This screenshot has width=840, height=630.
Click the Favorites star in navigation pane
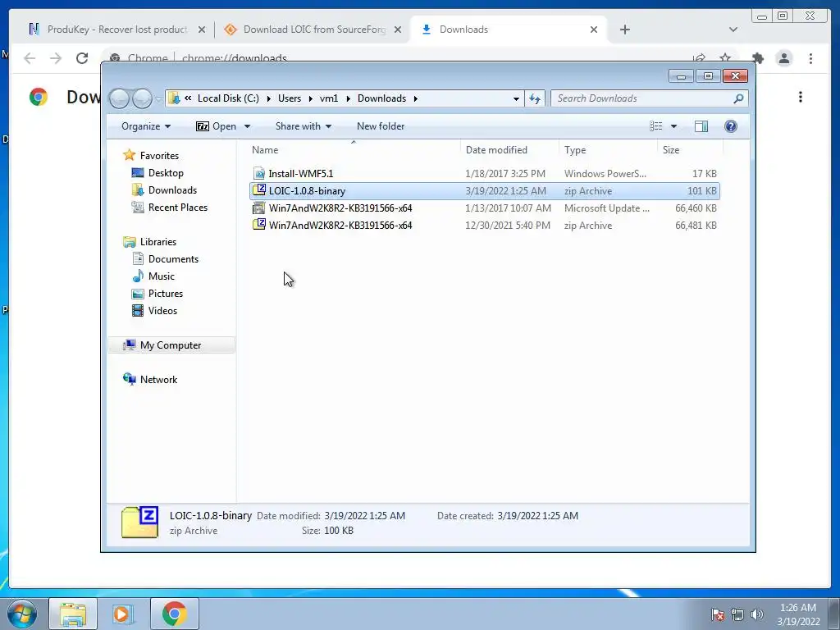[x=129, y=155]
